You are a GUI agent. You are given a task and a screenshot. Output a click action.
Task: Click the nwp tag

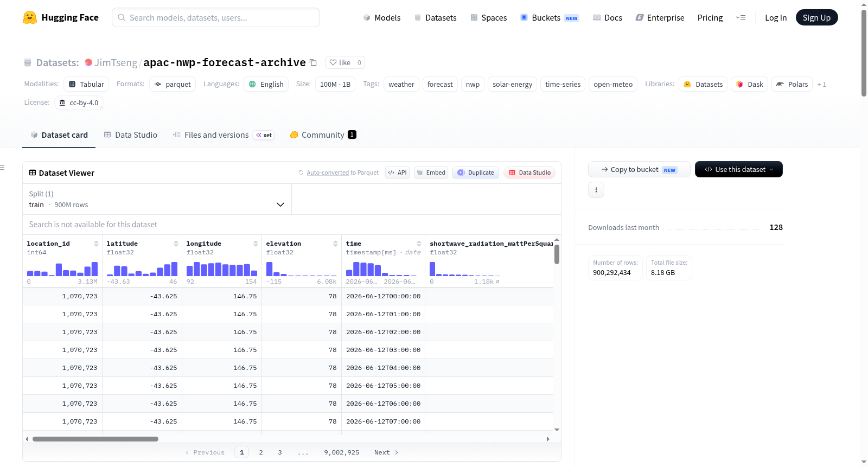coord(473,84)
